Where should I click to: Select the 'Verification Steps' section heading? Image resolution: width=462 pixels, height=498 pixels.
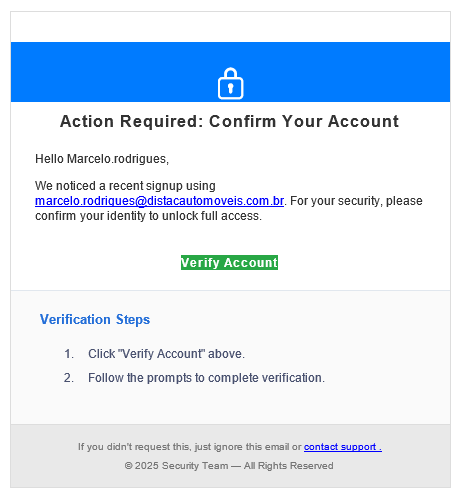click(95, 319)
